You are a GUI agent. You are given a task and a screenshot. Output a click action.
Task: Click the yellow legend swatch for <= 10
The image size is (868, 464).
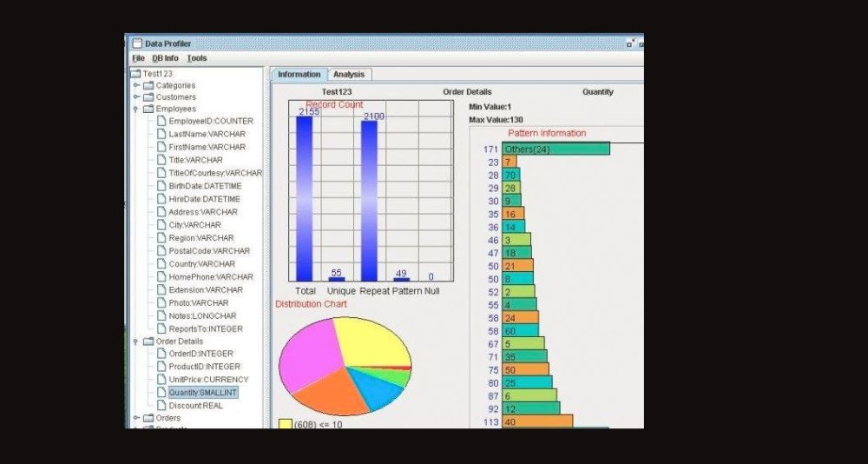[285, 424]
